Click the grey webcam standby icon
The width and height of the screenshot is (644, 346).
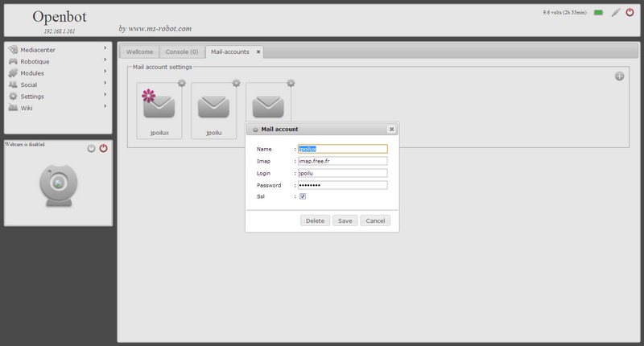tap(91, 148)
